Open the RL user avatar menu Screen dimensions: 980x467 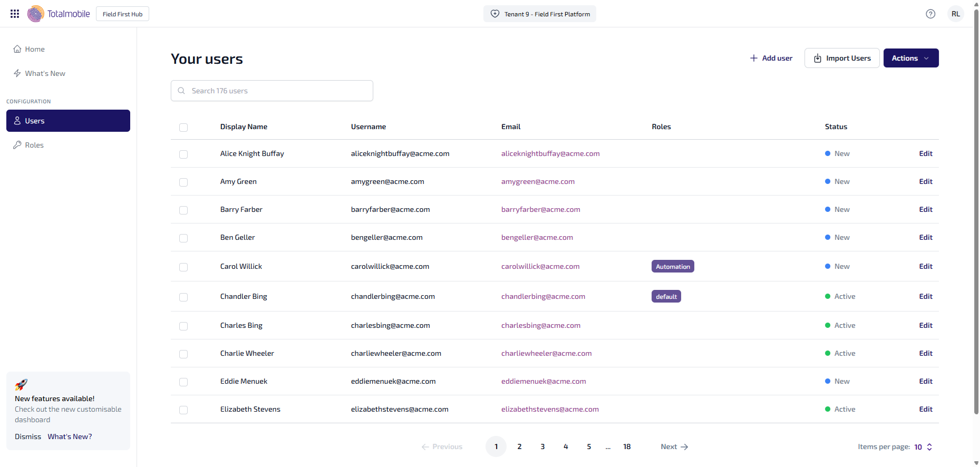(x=955, y=14)
